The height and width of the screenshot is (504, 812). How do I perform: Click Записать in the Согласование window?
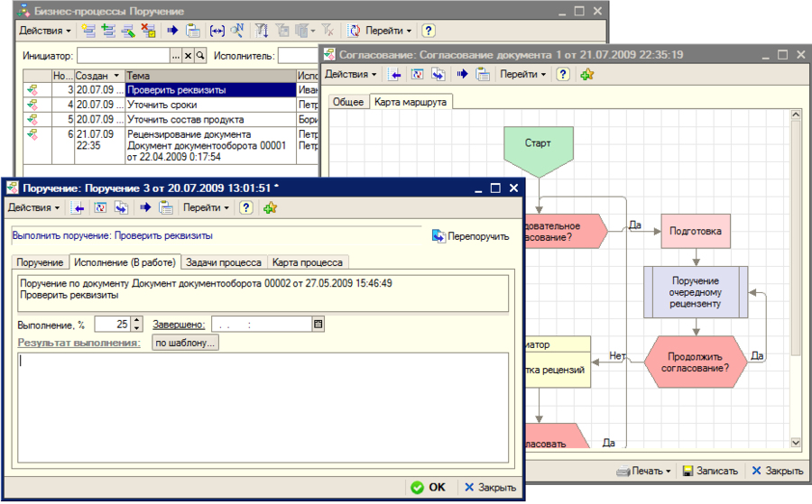coord(710,471)
